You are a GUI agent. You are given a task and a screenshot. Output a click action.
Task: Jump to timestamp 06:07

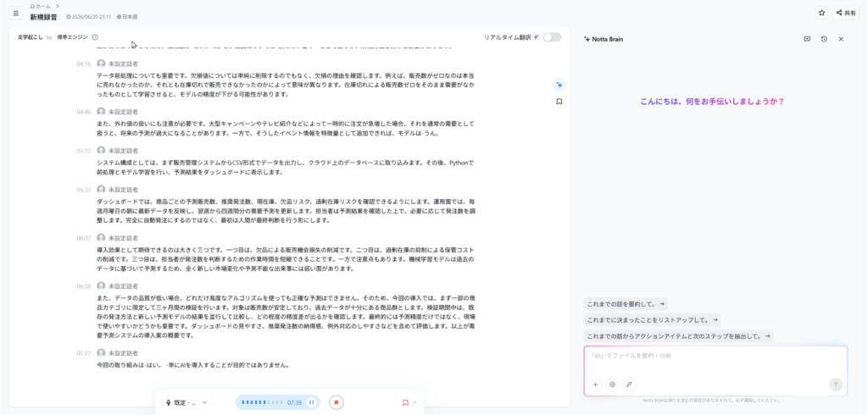coord(84,238)
